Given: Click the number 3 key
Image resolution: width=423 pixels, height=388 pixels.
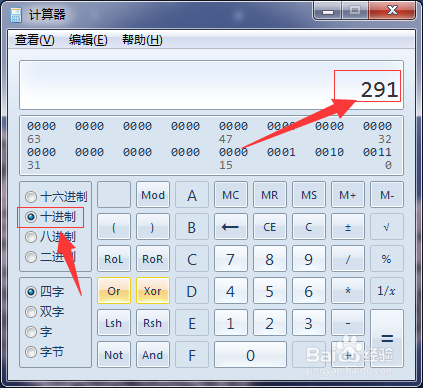Looking at the screenshot, I should click(309, 323).
